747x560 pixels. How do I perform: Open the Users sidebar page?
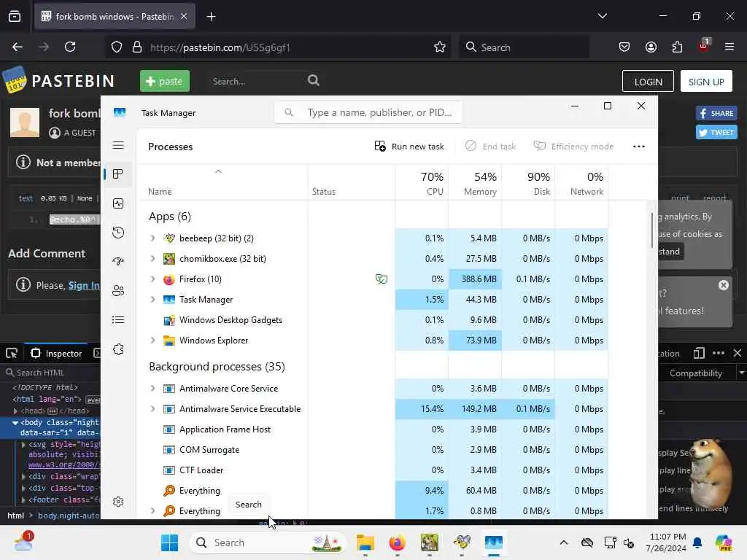(118, 290)
